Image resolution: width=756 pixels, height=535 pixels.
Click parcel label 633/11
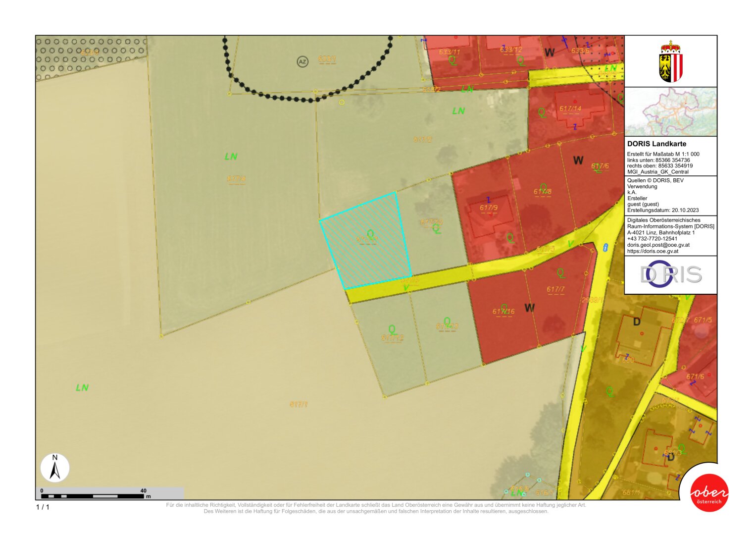(449, 52)
